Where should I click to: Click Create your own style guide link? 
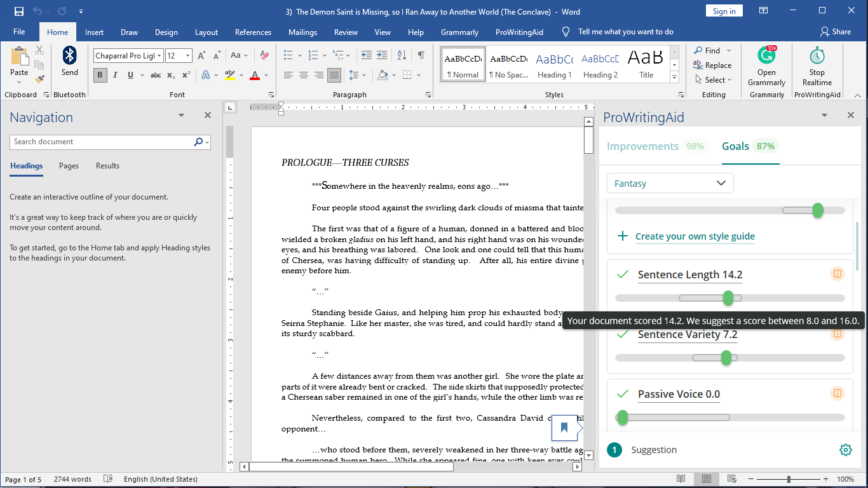(x=695, y=236)
